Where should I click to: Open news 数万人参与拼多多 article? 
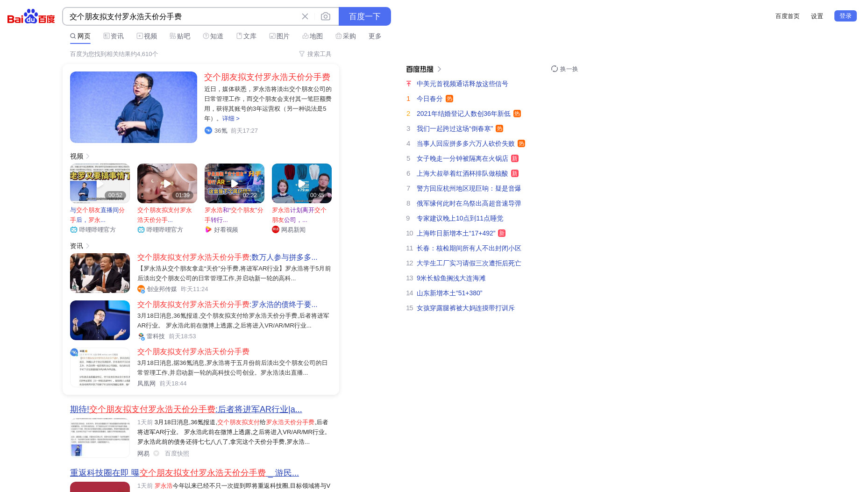[228, 257]
